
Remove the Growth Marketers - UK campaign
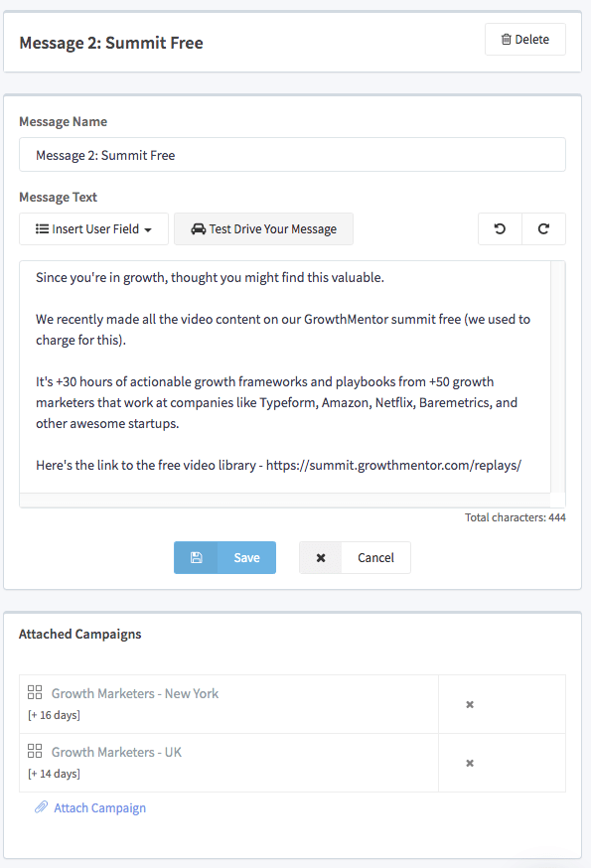click(470, 763)
